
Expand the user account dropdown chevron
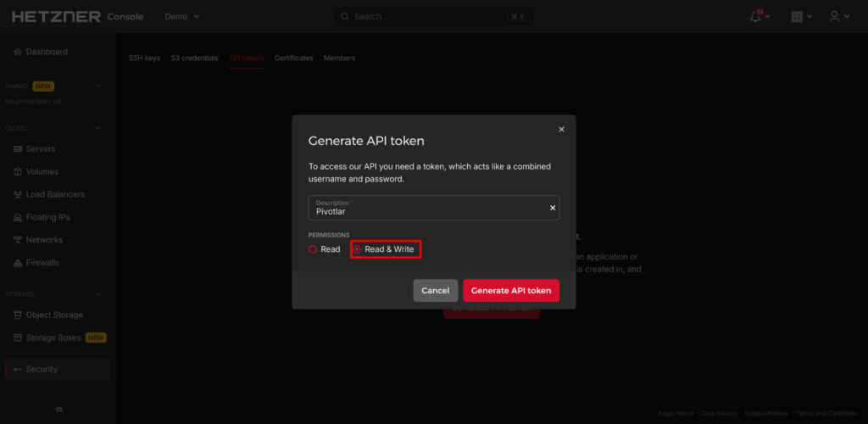click(847, 17)
